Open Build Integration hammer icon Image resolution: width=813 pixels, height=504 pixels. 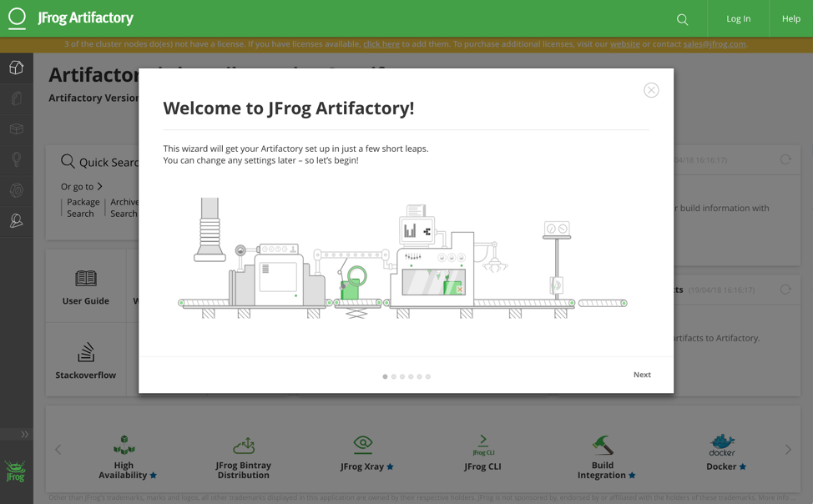603,445
